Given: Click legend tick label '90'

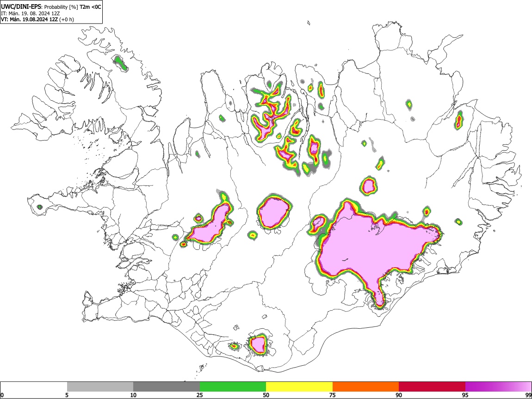Looking at the screenshot, I should (399, 395).
